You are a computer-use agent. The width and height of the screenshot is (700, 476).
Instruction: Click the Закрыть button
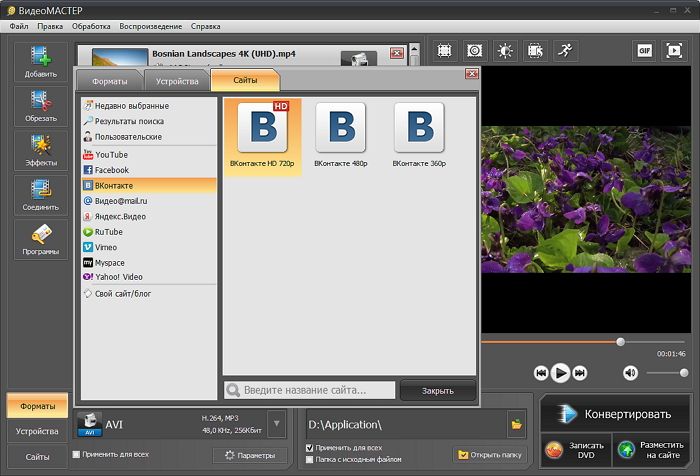(x=438, y=391)
